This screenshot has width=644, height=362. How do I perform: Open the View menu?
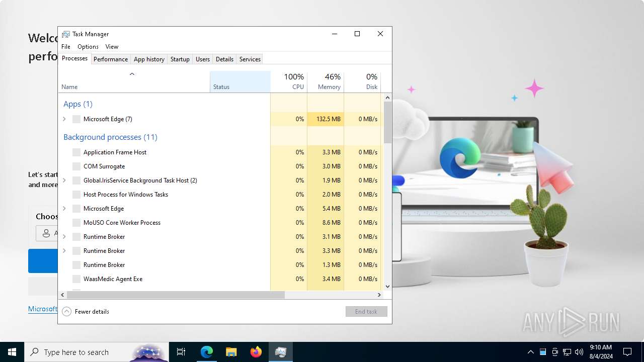coord(112,47)
